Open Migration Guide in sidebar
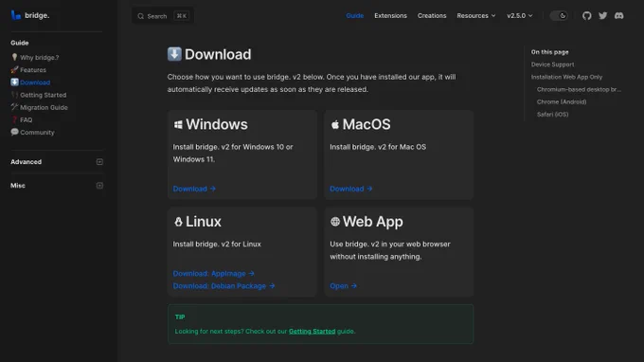 point(40,107)
